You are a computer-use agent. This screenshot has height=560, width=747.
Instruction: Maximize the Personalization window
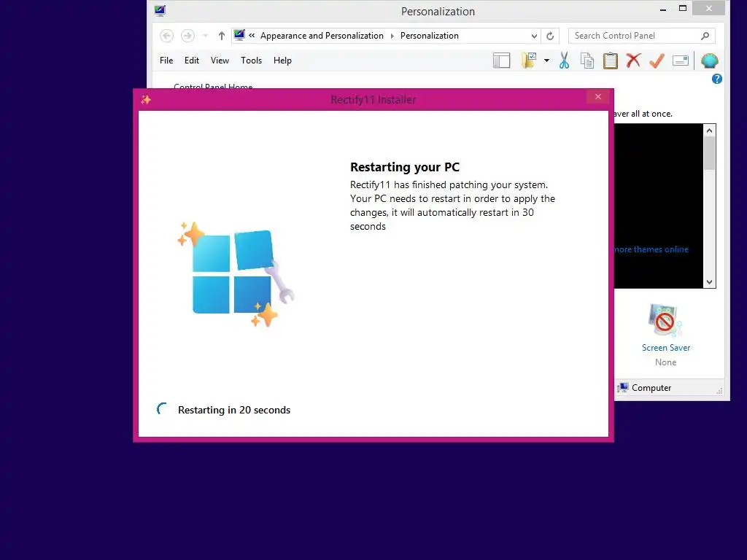pos(683,9)
